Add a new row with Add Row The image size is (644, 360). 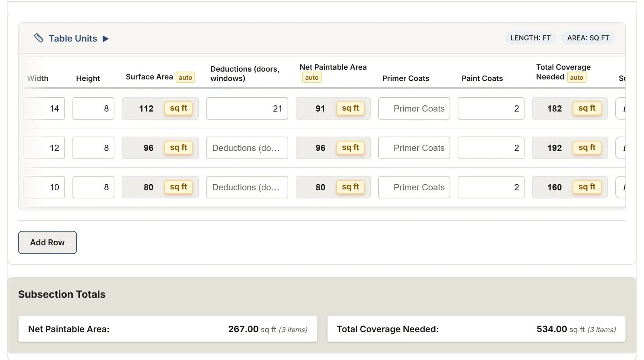click(47, 243)
